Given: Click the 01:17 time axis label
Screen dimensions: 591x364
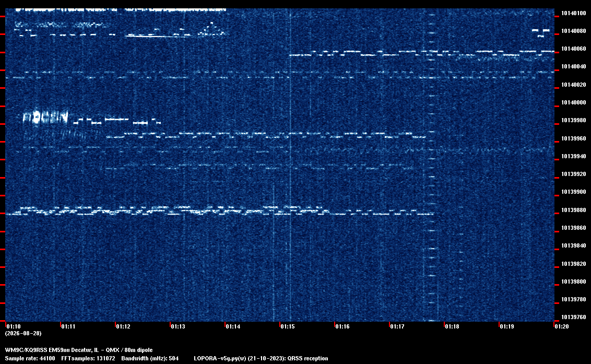Looking at the screenshot, I should [x=397, y=326].
